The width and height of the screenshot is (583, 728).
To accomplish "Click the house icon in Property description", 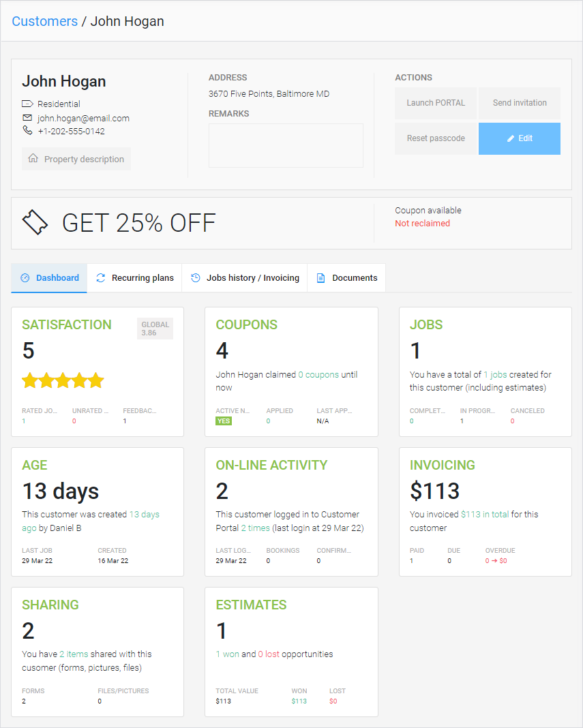I will (x=33, y=159).
